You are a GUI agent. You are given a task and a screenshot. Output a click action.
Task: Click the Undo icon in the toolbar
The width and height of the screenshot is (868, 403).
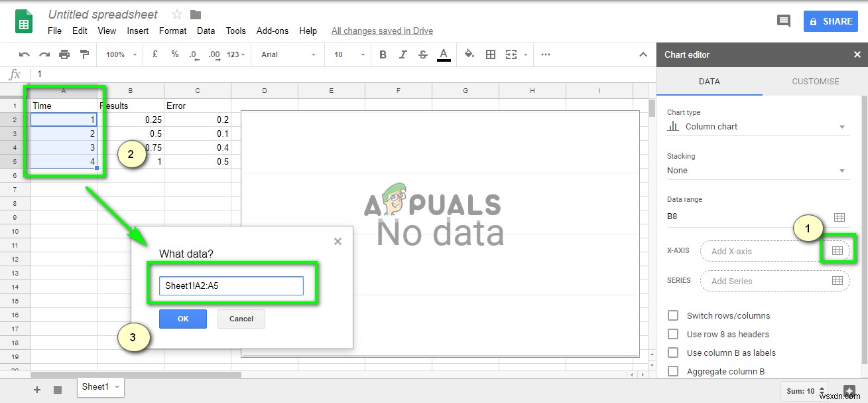click(x=24, y=54)
